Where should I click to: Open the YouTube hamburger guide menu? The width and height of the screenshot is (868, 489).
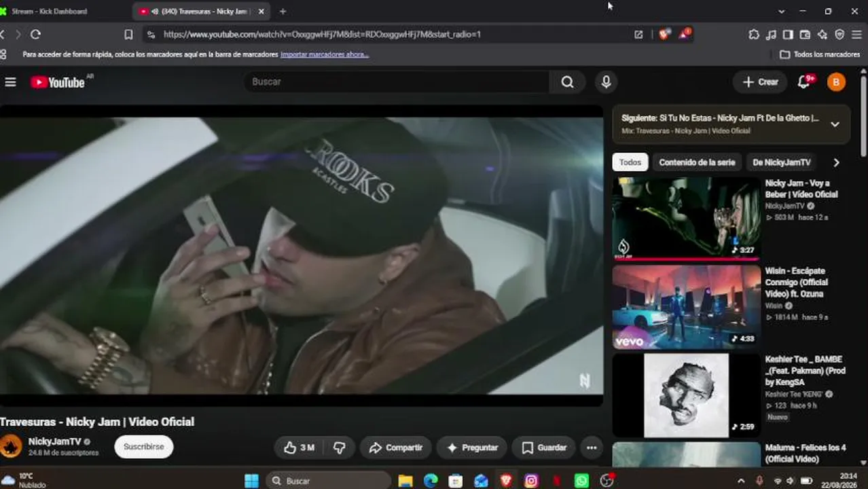pyautogui.click(x=10, y=82)
